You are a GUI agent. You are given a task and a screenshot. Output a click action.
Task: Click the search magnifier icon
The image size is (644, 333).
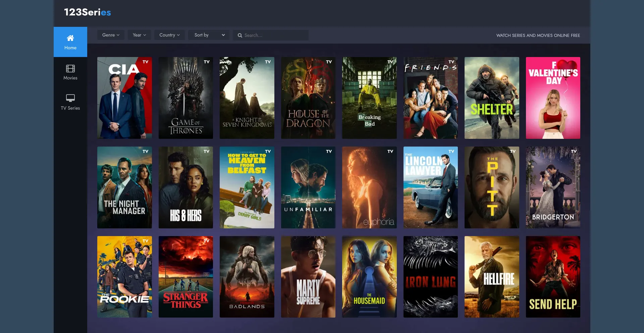pyautogui.click(x=240, y=35)
